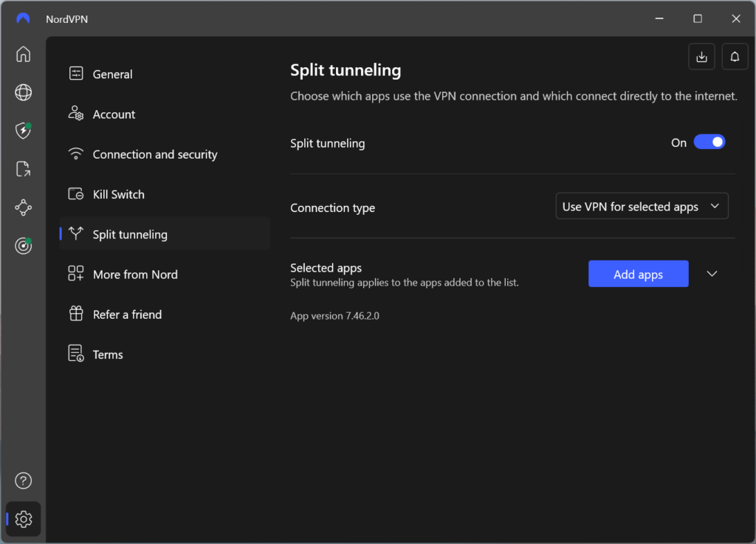This screenshot has width=756, height=544.
Task: Select Split tunneling menu item
Action: tap(165, 234)
